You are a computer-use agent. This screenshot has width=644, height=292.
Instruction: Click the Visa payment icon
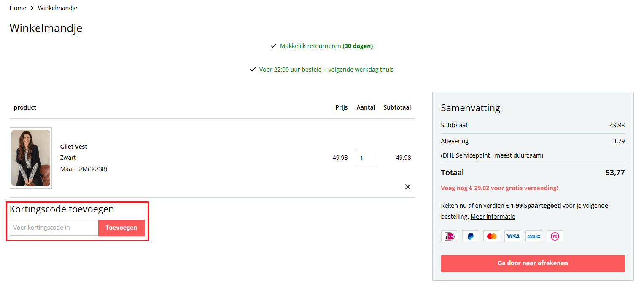click(x=513, y=236)
